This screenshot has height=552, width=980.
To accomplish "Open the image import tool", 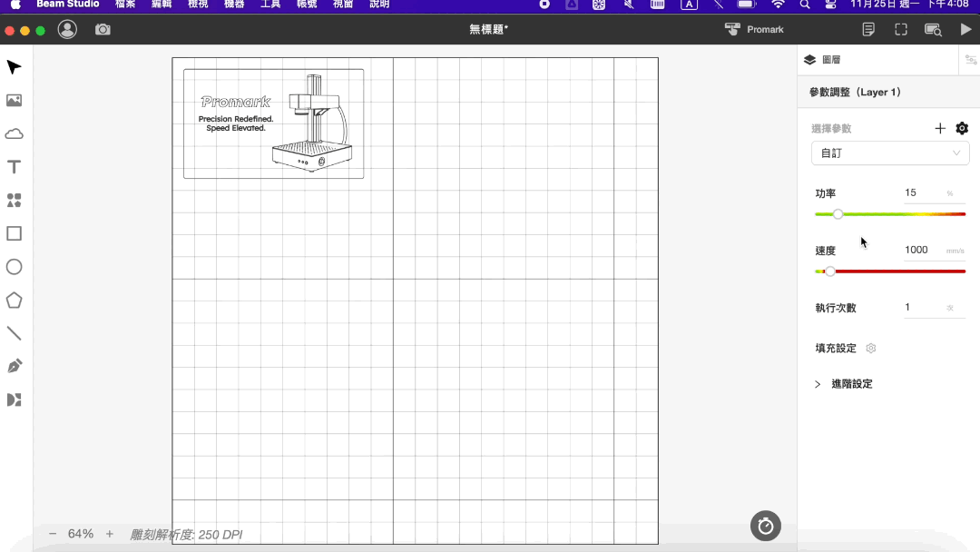I will coord(14,100).
